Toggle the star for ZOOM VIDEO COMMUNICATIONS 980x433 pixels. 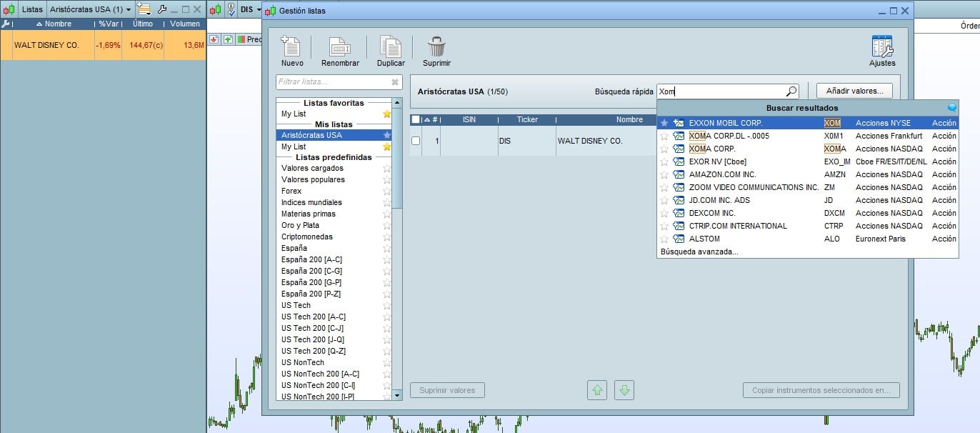664,187
